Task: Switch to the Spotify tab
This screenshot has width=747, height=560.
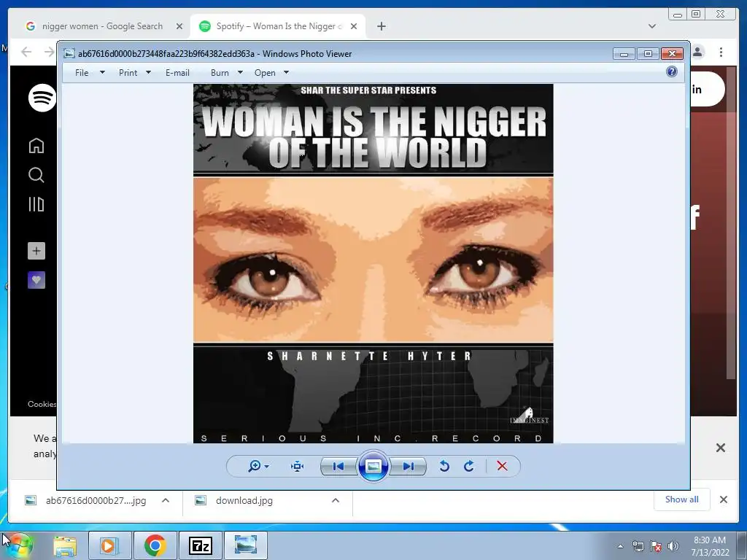Action: click(x=278, y=26)
